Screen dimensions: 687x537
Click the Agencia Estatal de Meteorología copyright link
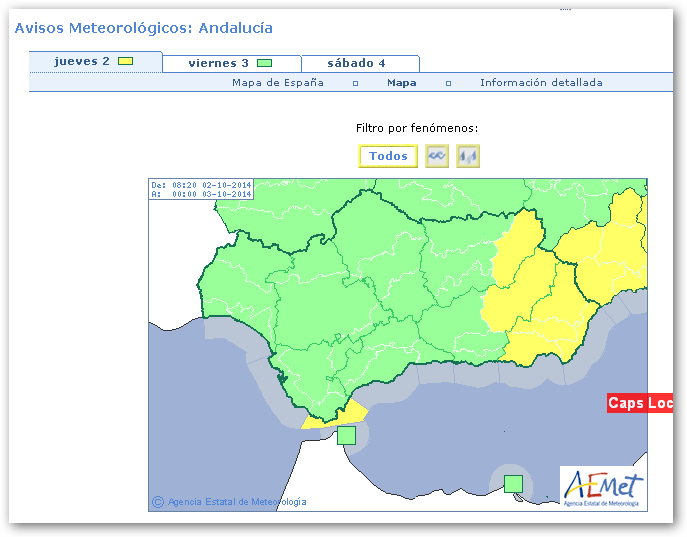click(x=237, y=502)
